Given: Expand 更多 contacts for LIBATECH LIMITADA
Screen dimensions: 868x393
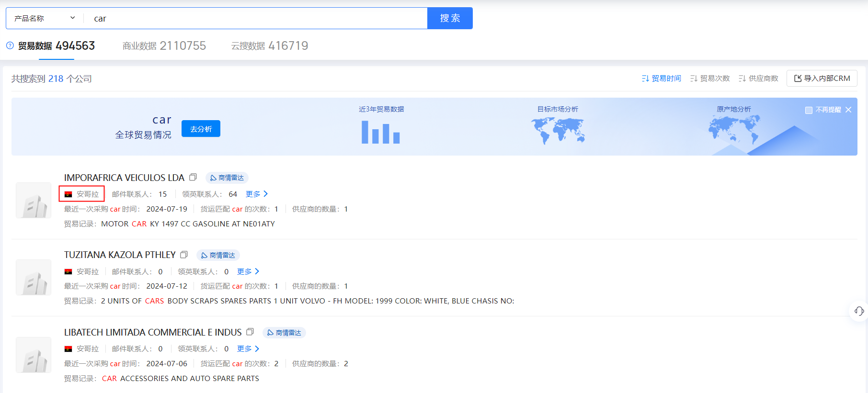Looking at the screenshot, I should point(248,348).
